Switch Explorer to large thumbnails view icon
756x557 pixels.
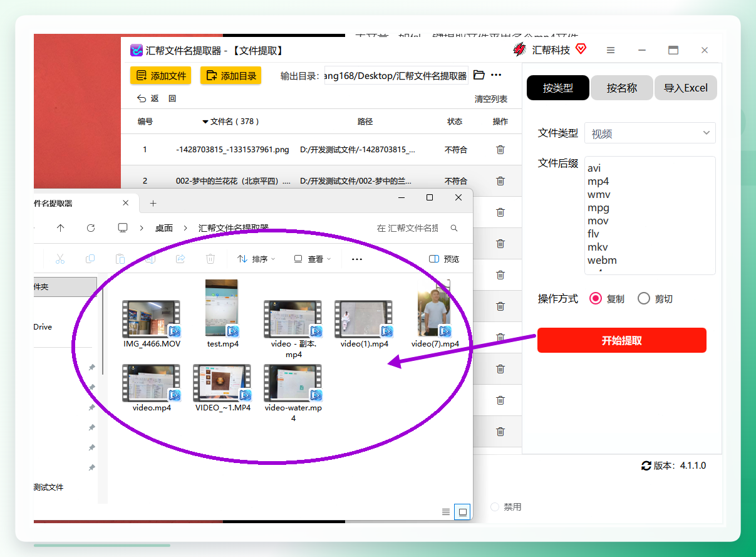point(462,511)
